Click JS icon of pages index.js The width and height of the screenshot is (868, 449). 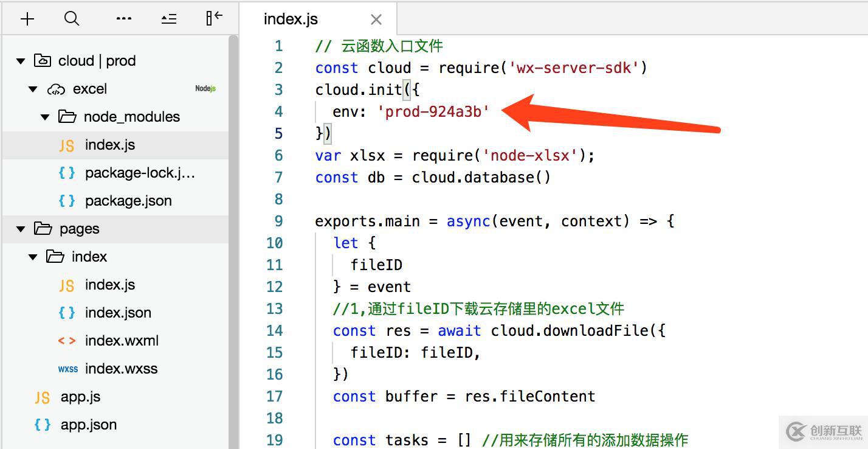pyautogui.click(x=66, y=285)
